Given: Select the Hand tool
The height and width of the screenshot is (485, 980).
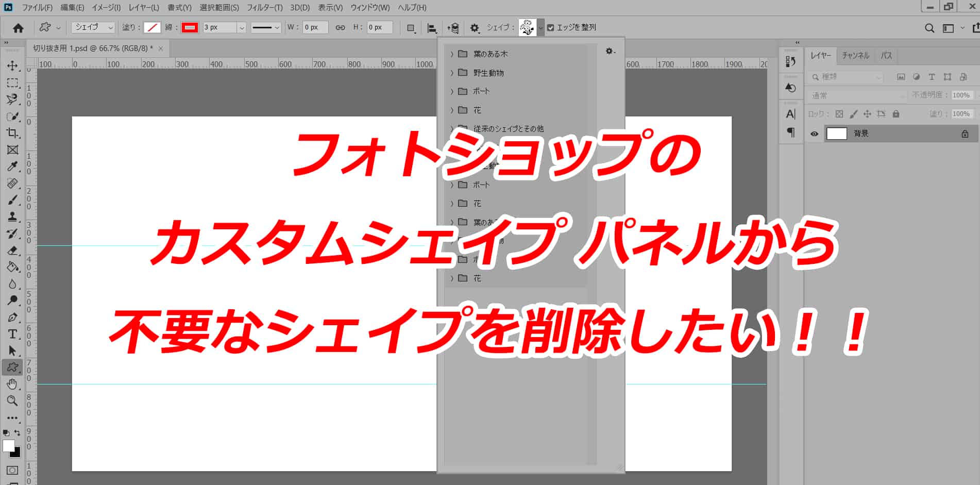Looking at the screenshot, I should [x=12, y=384].
